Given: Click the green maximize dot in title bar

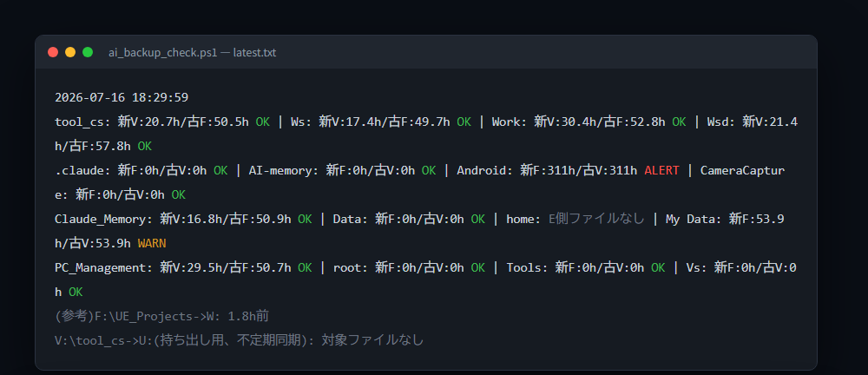Looking at the screenshot, I should pos(88,52).
